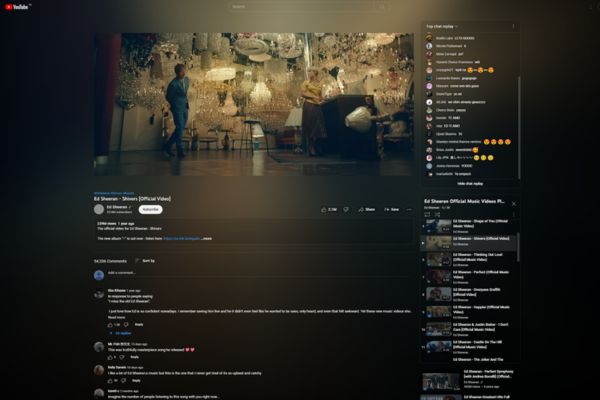Viewport: 600px width, 400px height.
Task: Play Thinking Out Loud from the playlist
Action: (470, 260)
